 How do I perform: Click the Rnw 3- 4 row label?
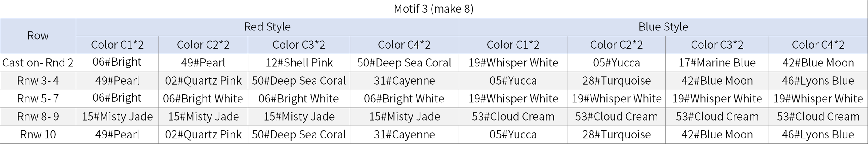click(38, 81)
